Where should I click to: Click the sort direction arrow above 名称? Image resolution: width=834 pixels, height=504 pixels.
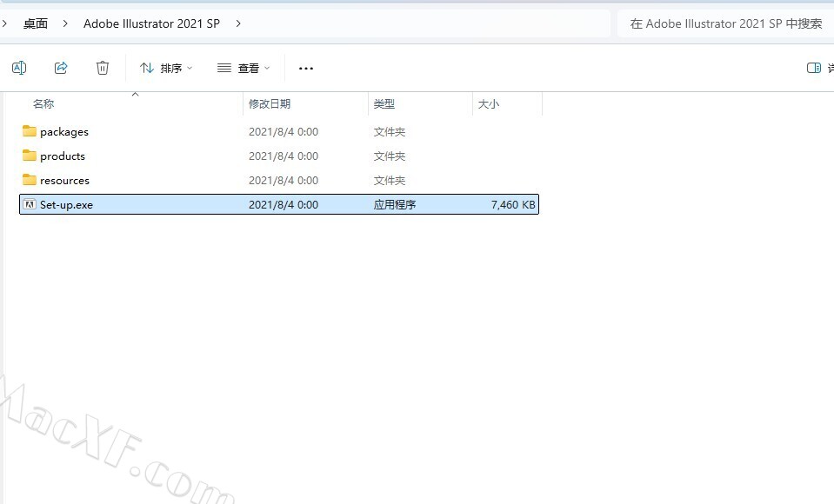pyautogui.click(x=135, y=94)
